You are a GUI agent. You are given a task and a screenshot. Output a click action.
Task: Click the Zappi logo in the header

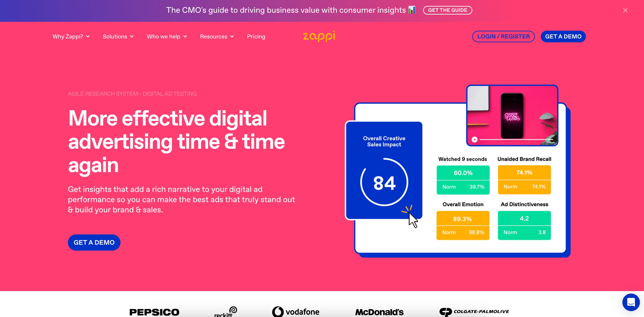pyautogui.click(x=319, y=36)
